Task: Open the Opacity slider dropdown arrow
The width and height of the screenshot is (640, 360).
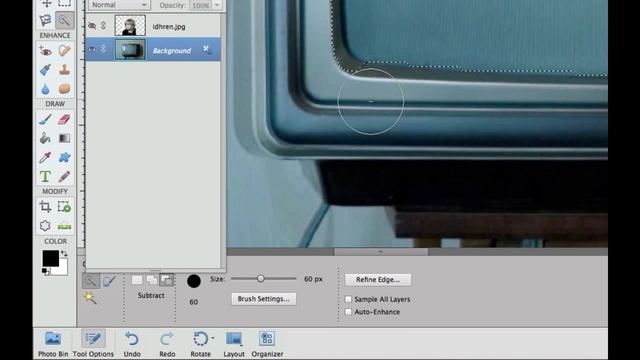Action: [217, 5]
